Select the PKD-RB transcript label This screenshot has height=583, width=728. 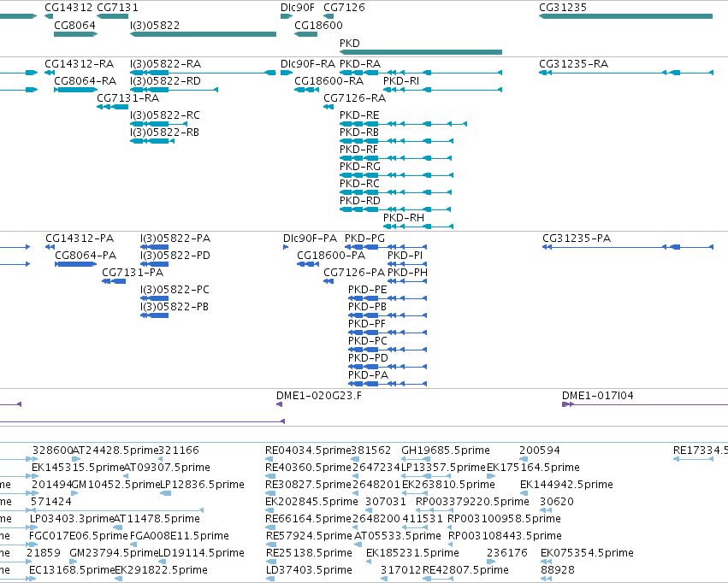(359, 132)
